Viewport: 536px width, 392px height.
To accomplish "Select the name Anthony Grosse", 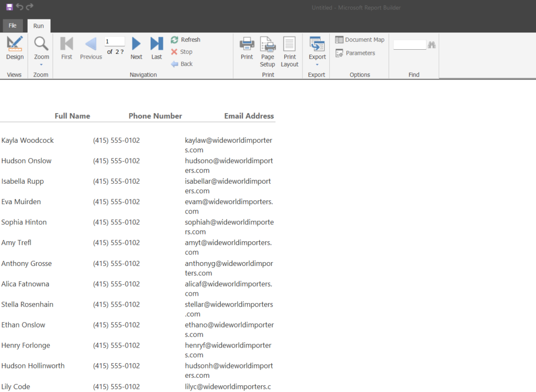I will [26, 263].
